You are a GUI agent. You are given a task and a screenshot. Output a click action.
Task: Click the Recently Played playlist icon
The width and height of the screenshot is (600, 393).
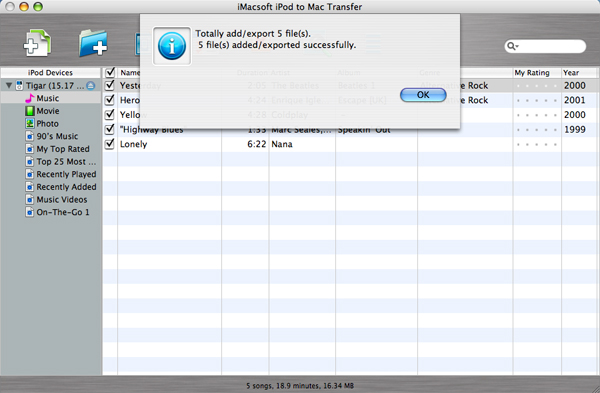pos(29,174)
